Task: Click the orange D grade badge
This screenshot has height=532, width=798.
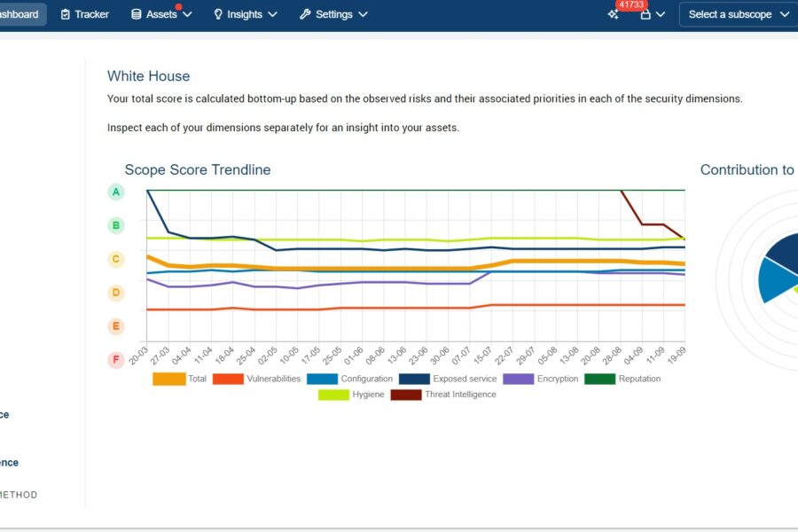Action: pyautogui.click(x=116, y=293)
